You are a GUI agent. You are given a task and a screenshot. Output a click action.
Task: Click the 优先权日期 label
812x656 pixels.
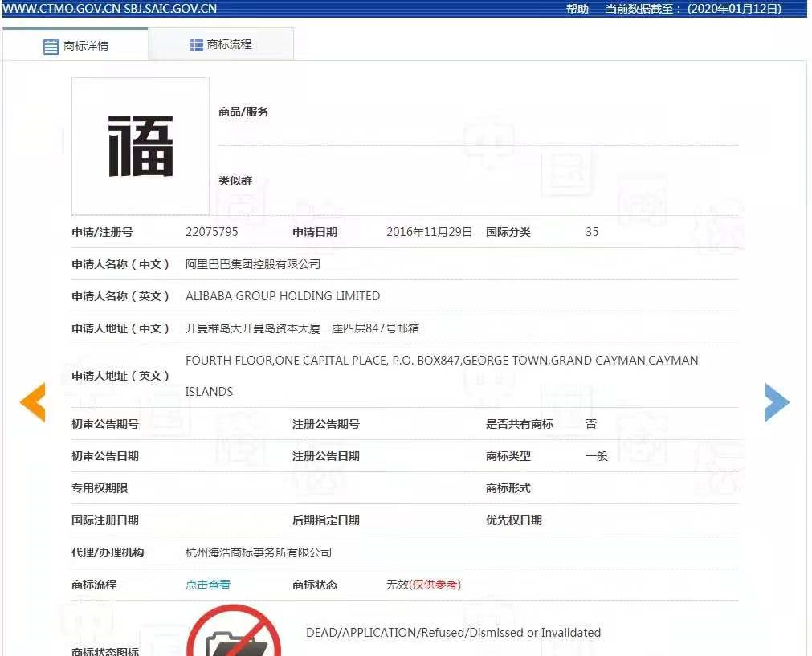click(x=514, y=520)
